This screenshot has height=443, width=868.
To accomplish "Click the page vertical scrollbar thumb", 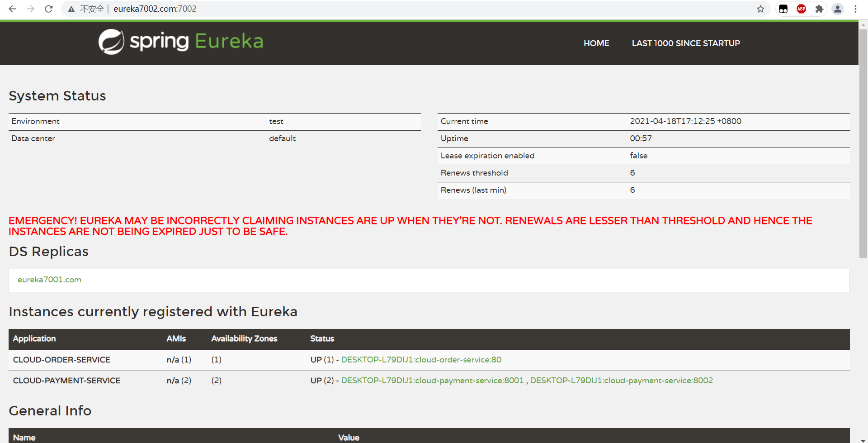I will coord(863,144).
